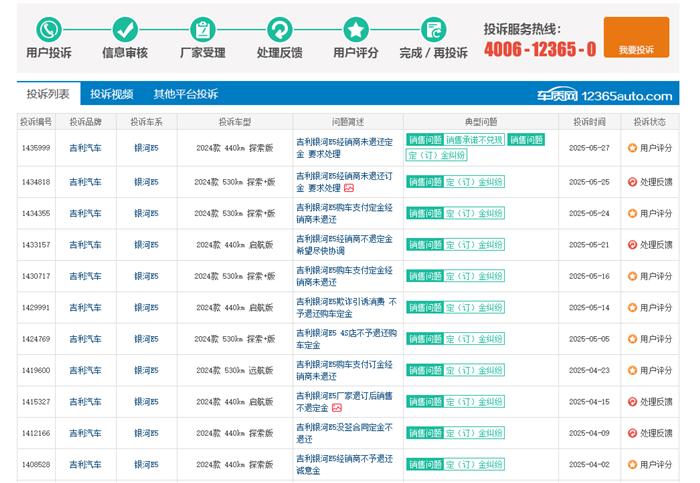Click 用户评分 status icon for complaint 1435999
This screenshot has width=700, height=483.
tap(632, 148)
